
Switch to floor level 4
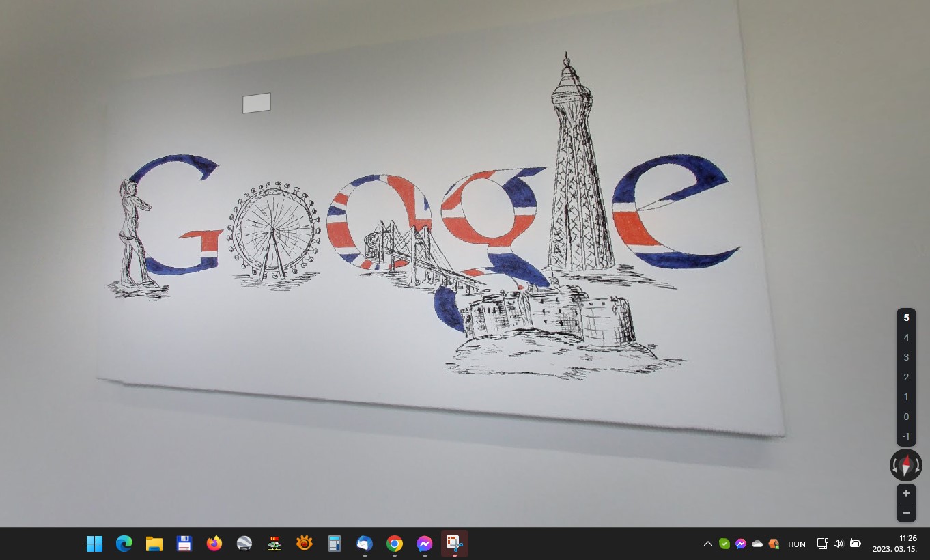(x=906, y=337)
